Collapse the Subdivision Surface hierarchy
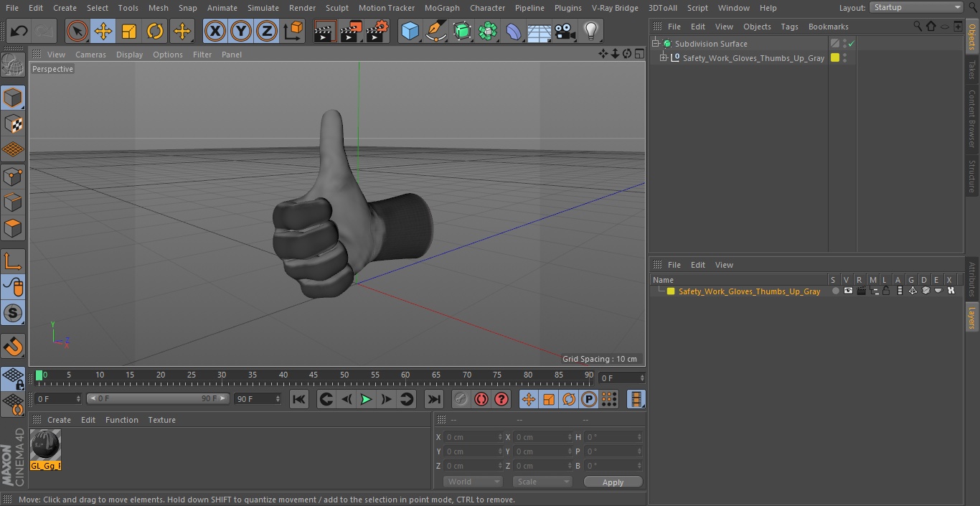This screenshot has width=980, height=506. click(655, 44)
